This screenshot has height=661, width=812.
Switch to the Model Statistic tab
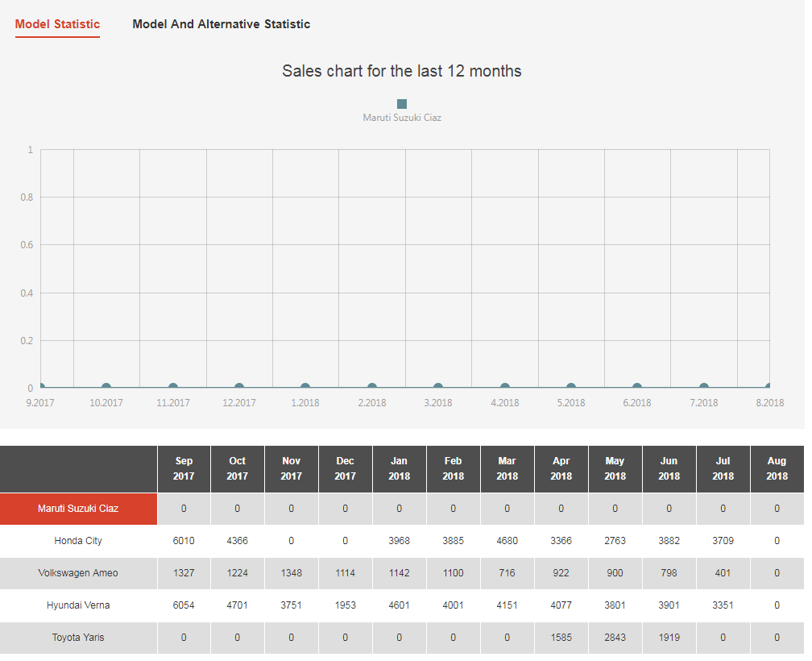[57, 24]
